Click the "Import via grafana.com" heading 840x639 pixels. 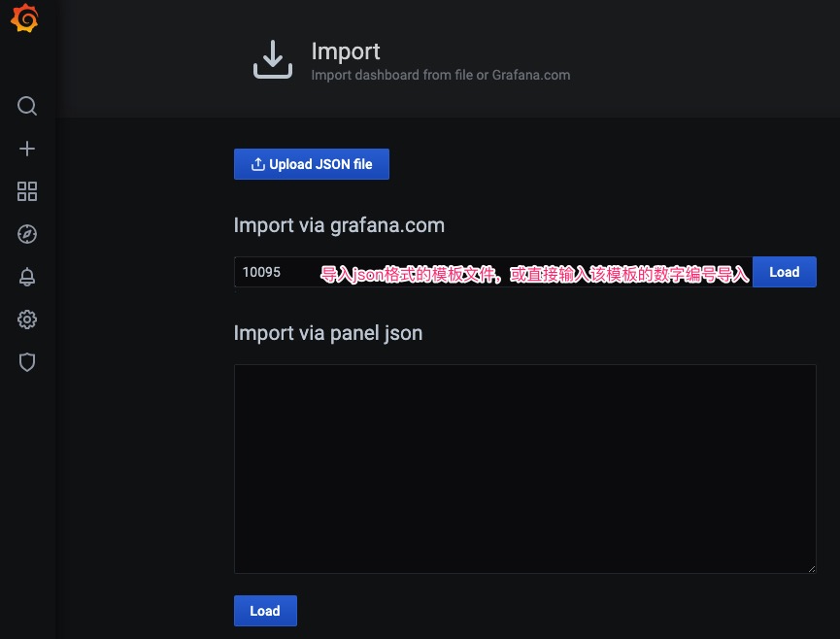[339, 225]
